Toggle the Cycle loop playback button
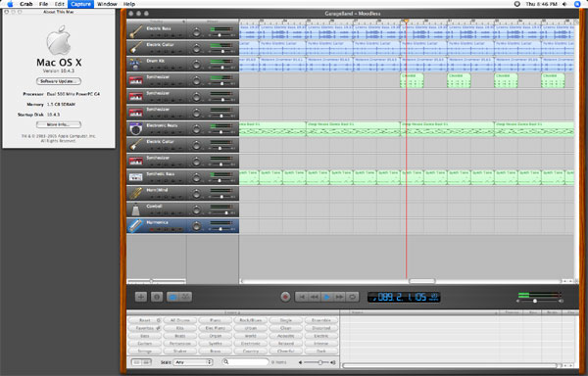This screenshot has width=588, height=376. click(x=353, y=297)
